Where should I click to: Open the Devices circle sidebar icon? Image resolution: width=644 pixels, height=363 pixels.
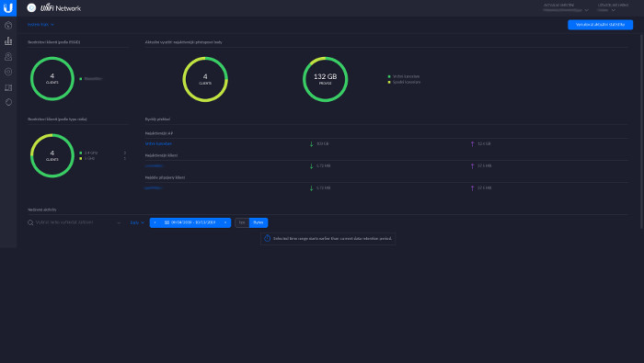(x=8, y=72)
